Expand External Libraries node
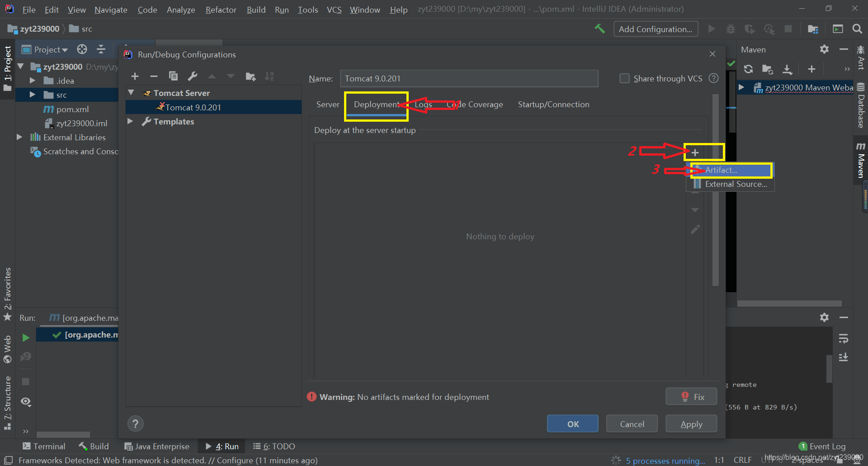Viewport: 868px width, 466px height. pos(19,137)
